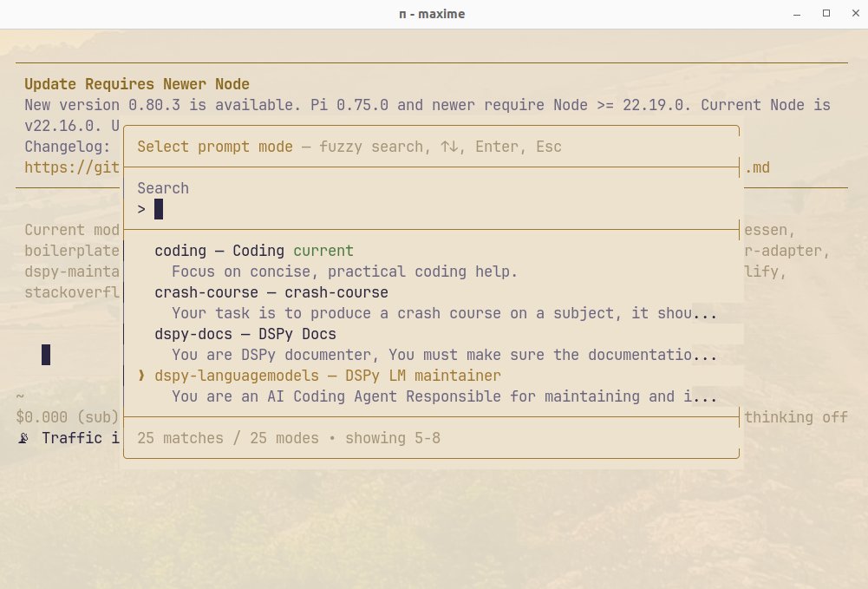Click the 'Focus on concise, practical coding help.' description
Viewport: 868px width, 589px height.
[344, 272]
